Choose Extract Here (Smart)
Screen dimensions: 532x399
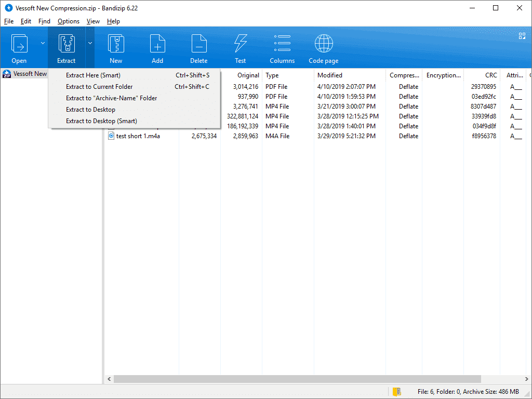pos(135,75)
